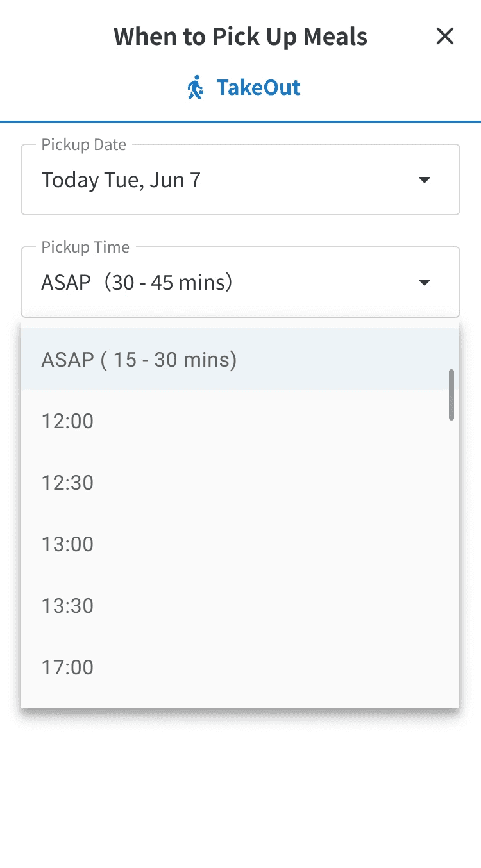Choose ASAP (15 - 30 mins) option
Screen dimensions: 481x868
tap(139, 360)
